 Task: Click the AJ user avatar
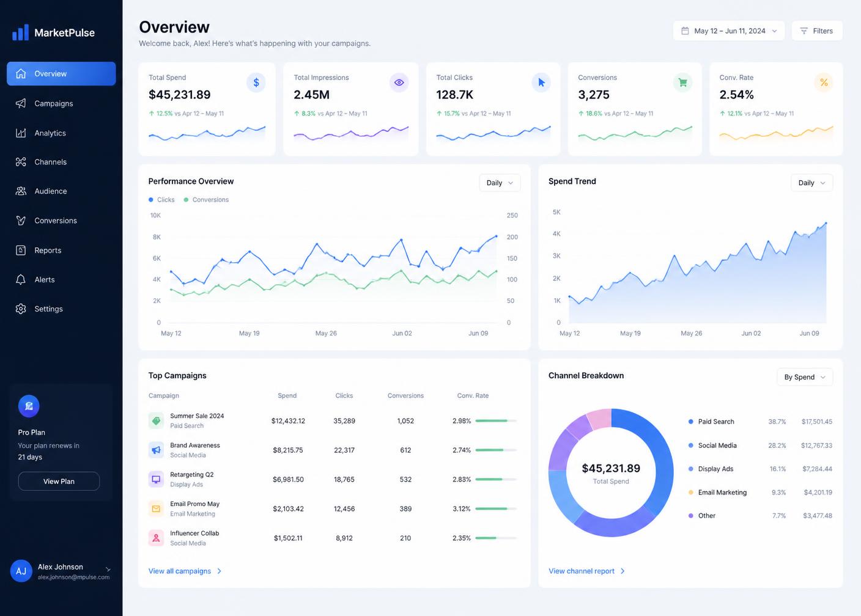coord(21,571)
